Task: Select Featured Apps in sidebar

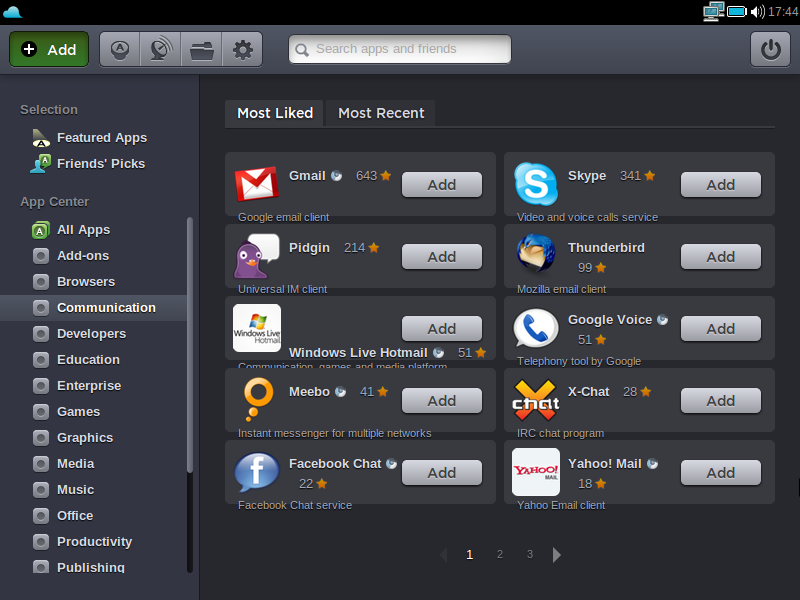Action: click(101, 138)
